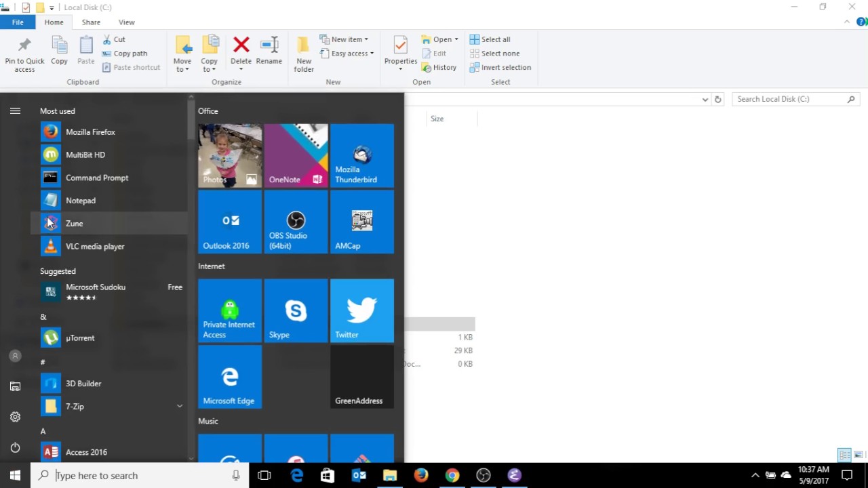Click the Copy button in Clipboard group
The image size is (868, 488).
click(x=59, y=52)
